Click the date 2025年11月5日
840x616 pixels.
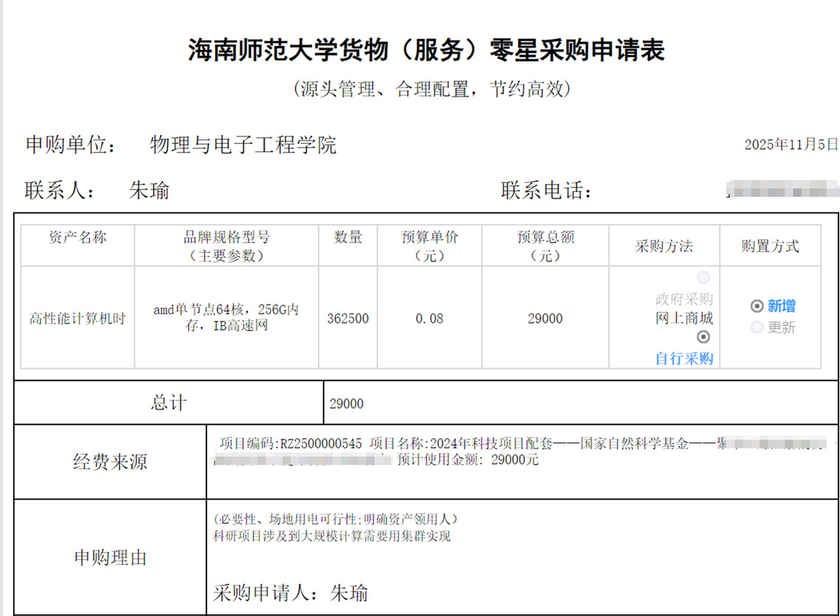pos(791,144)
